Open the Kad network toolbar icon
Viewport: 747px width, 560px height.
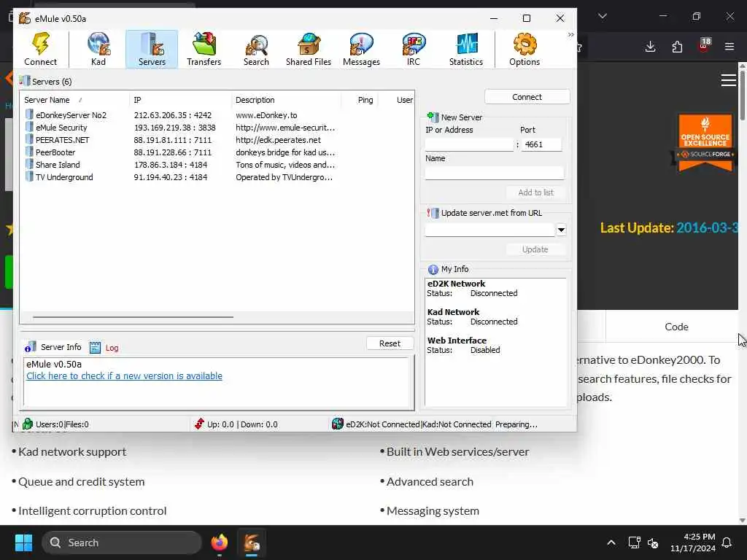click(x=98, y=49)
